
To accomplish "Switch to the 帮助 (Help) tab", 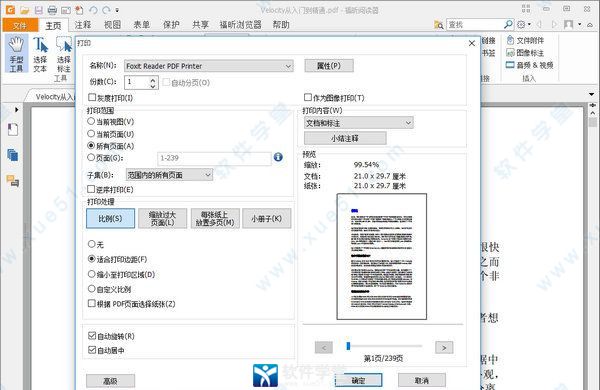I will [281, 25].
